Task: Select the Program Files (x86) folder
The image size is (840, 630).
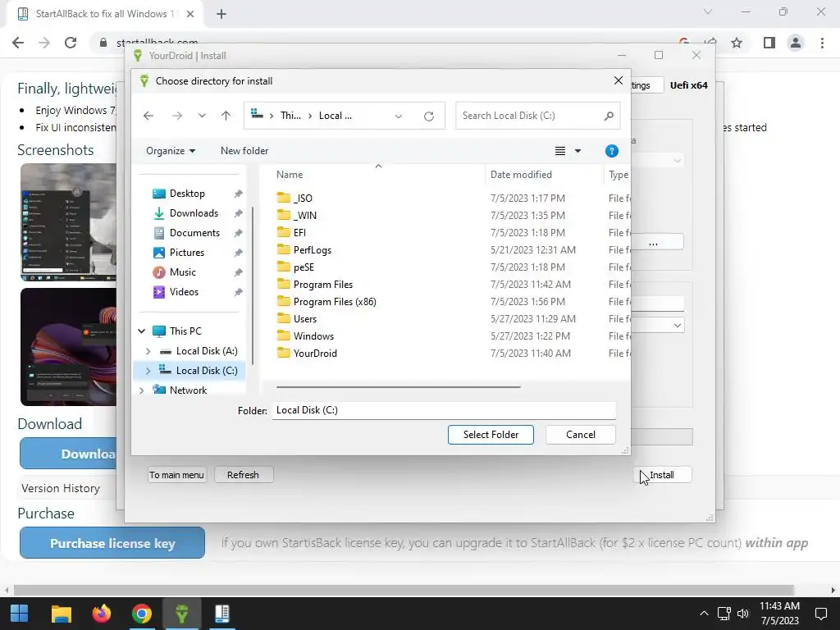Action: point(335,302)
